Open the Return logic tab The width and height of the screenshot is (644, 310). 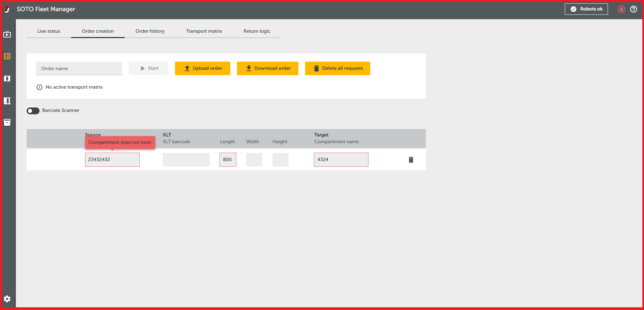pyautogui.click(x=257, y=31)
